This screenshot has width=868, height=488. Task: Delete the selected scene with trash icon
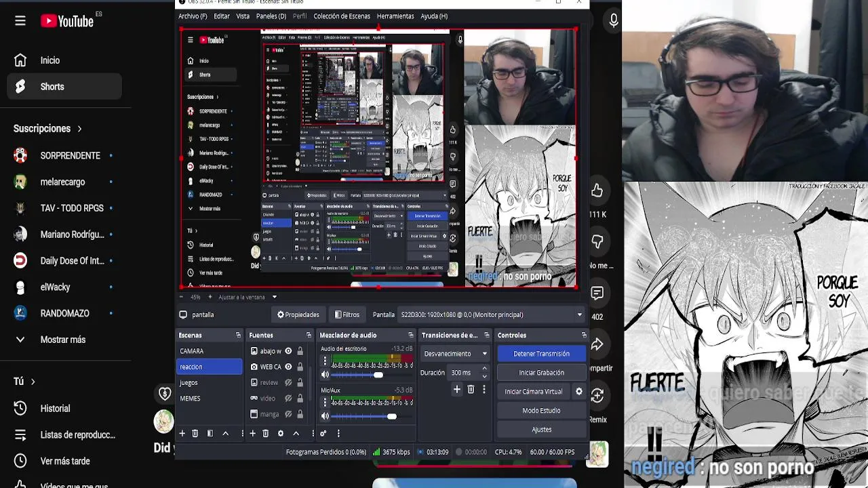[x=195, y=433]
